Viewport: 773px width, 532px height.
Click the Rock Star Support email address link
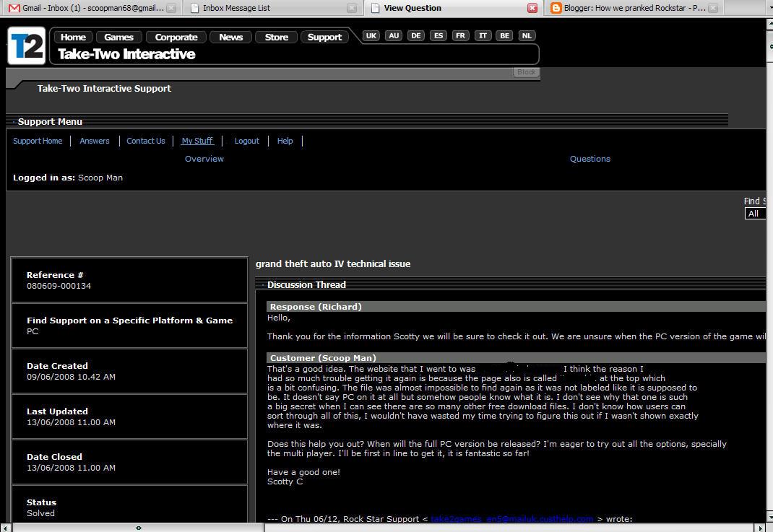pyautogui.click(x=512, y=519)
